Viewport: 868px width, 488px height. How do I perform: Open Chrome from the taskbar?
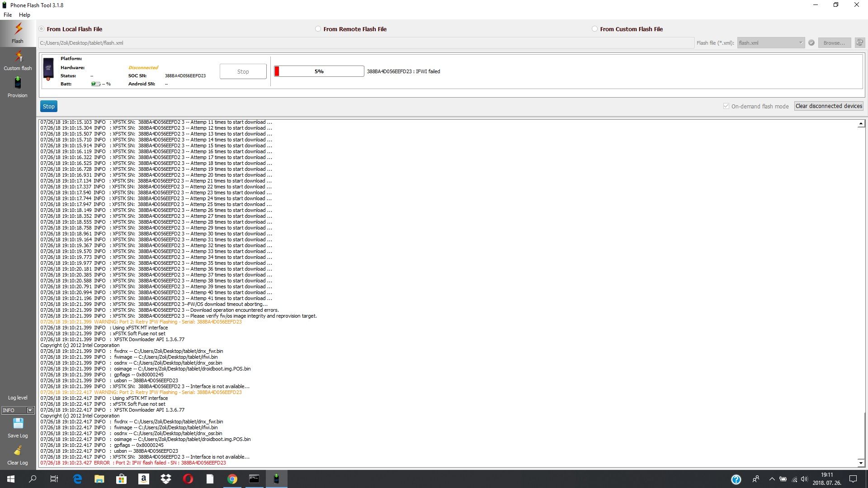[x=232, y=479]
